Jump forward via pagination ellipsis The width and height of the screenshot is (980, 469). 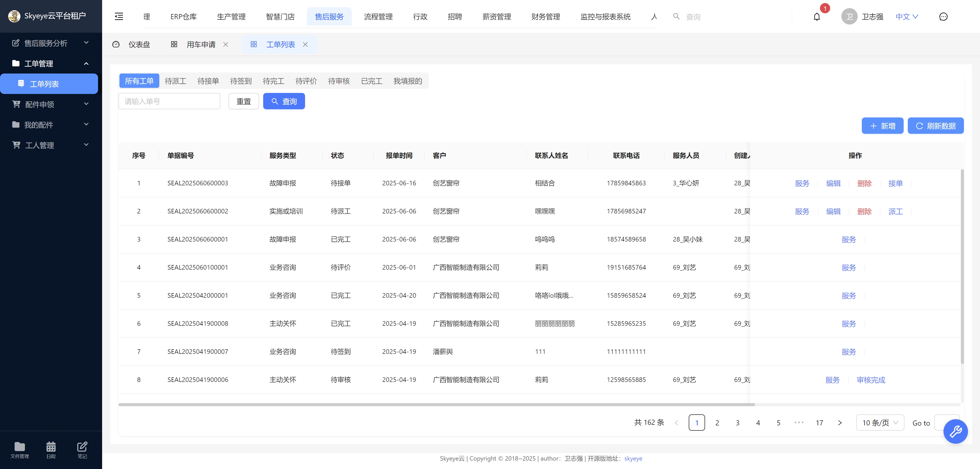[798, 422]
